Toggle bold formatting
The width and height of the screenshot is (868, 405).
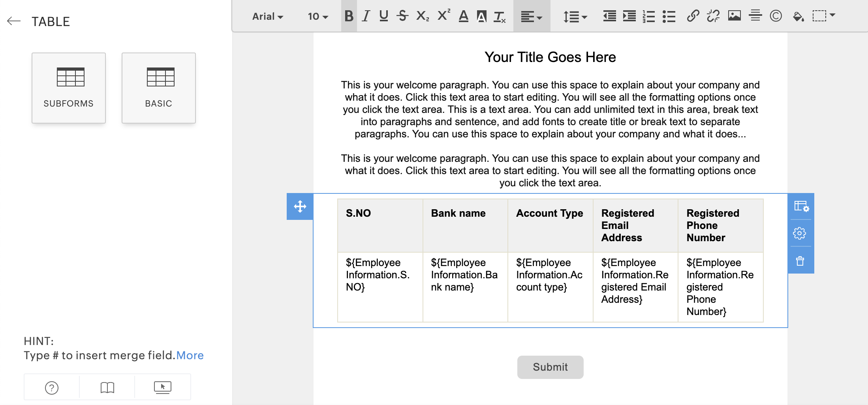[x=349, y=16]
